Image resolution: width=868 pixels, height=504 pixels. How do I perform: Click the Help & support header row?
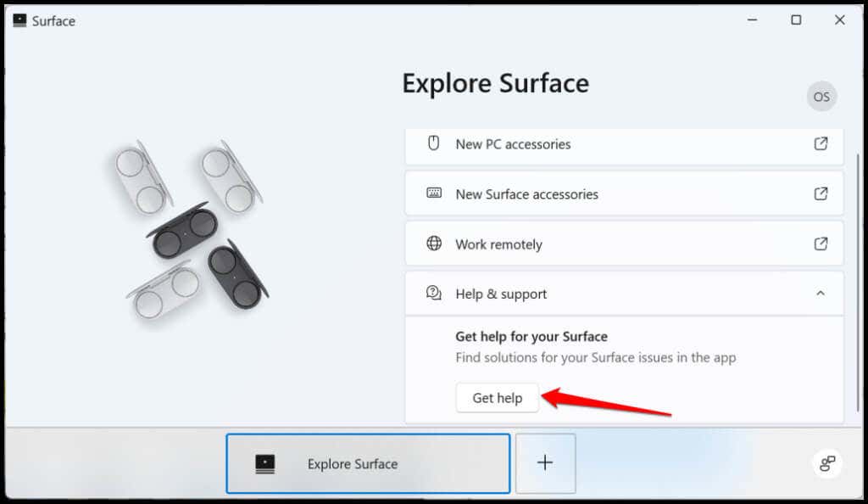point(624,294)
